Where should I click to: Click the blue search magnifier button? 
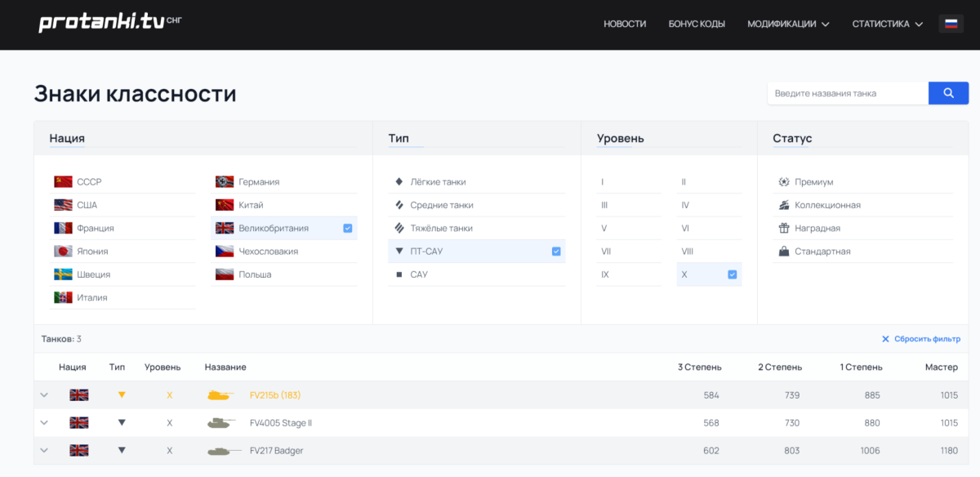coord(948,93)
